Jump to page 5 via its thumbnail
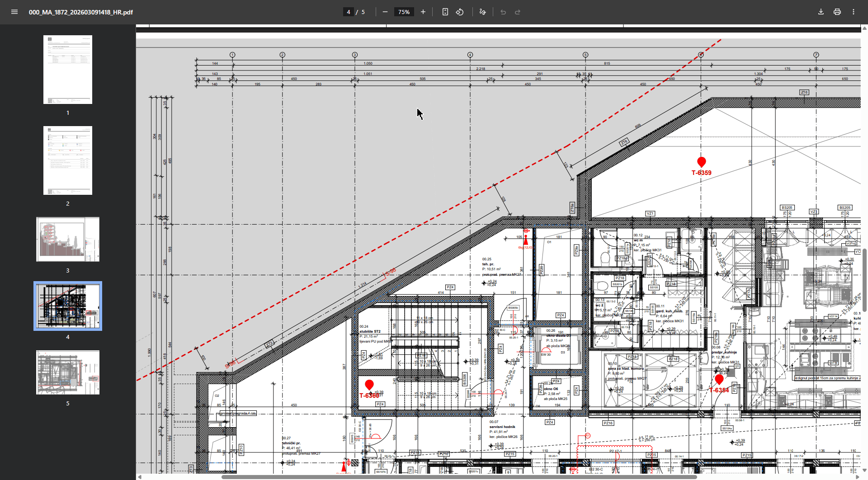Screen dimensions: 868x480 [x=67, y=372]
